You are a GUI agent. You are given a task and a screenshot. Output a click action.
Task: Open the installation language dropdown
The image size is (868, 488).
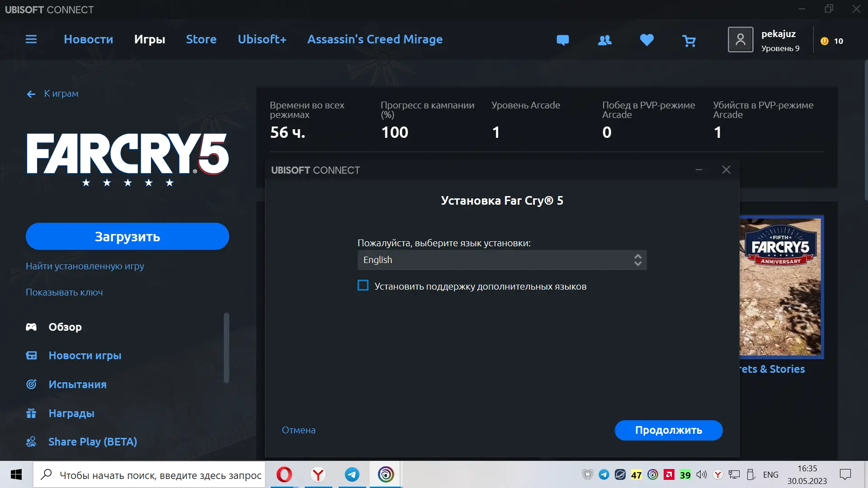pyautogui.click(x=502, y=260)
